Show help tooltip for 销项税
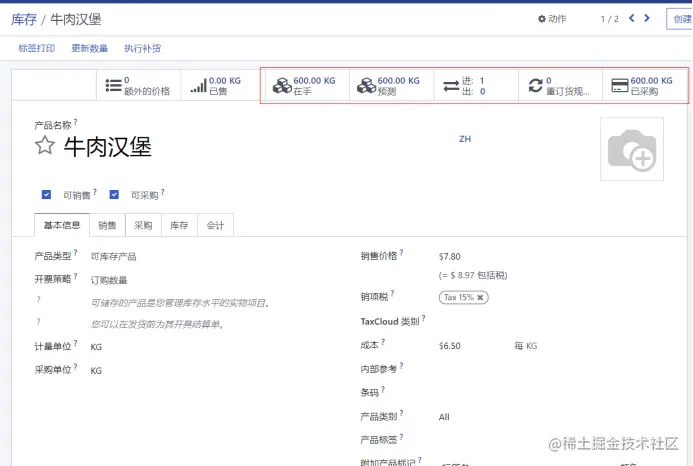Viewport: 693px width, 466px height. click(392, 293)
